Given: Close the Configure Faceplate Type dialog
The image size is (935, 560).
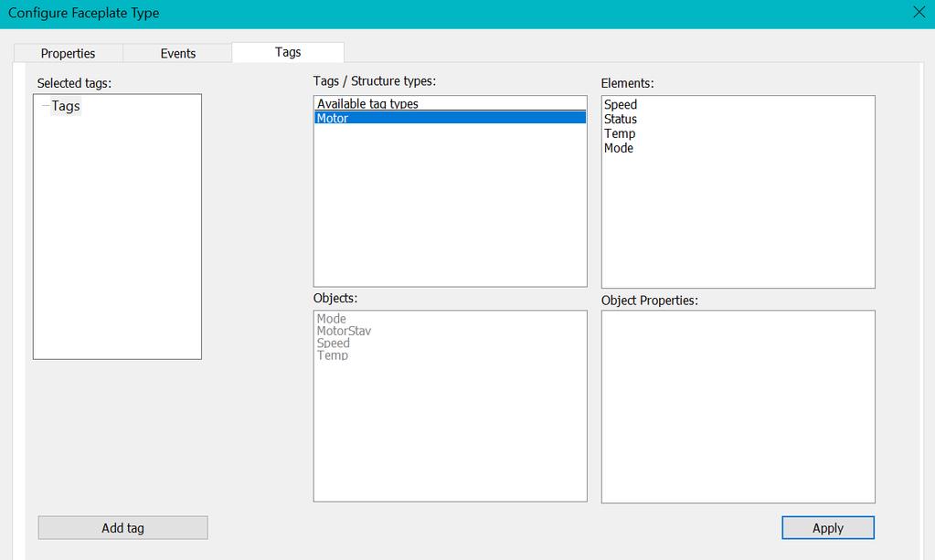Looking at the screenshot, I should 919,12.
